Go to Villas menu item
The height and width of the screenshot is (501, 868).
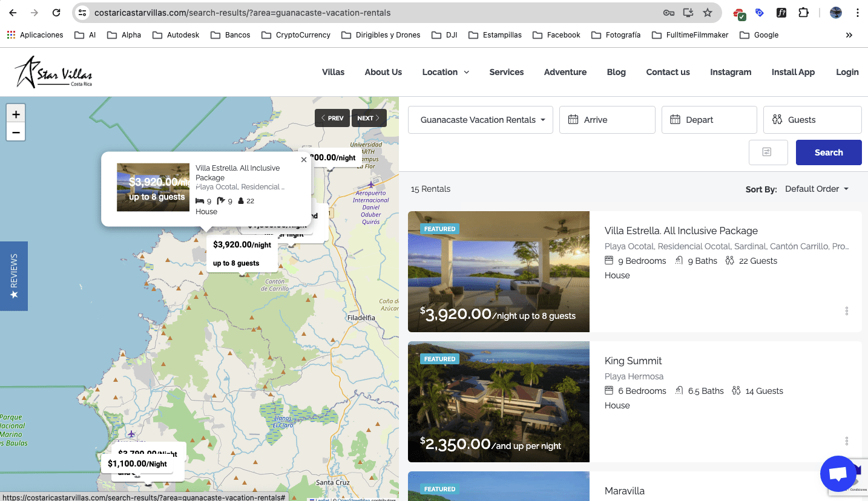click(x=333, y=72)
